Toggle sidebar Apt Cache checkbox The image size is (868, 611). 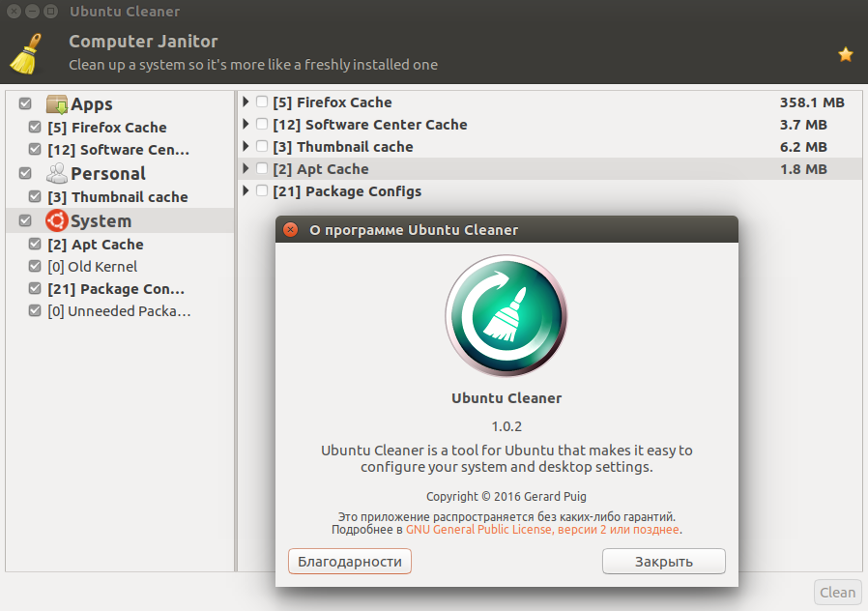[35, 244]
